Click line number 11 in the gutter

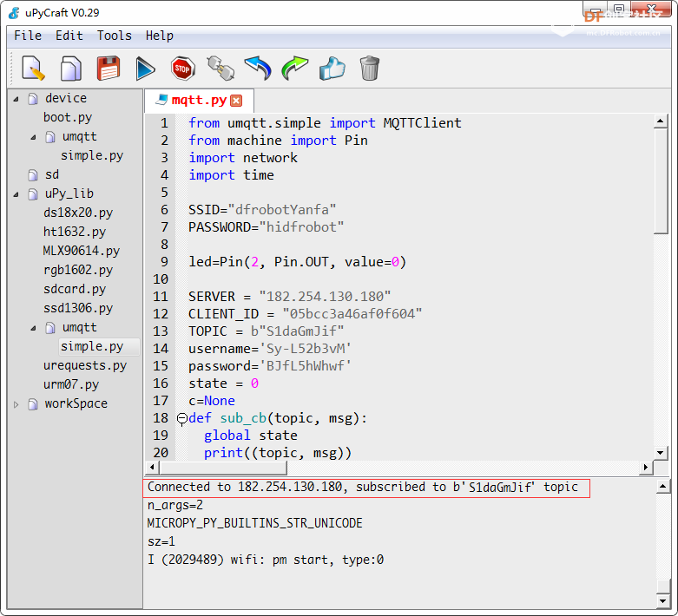coord(161,297)
